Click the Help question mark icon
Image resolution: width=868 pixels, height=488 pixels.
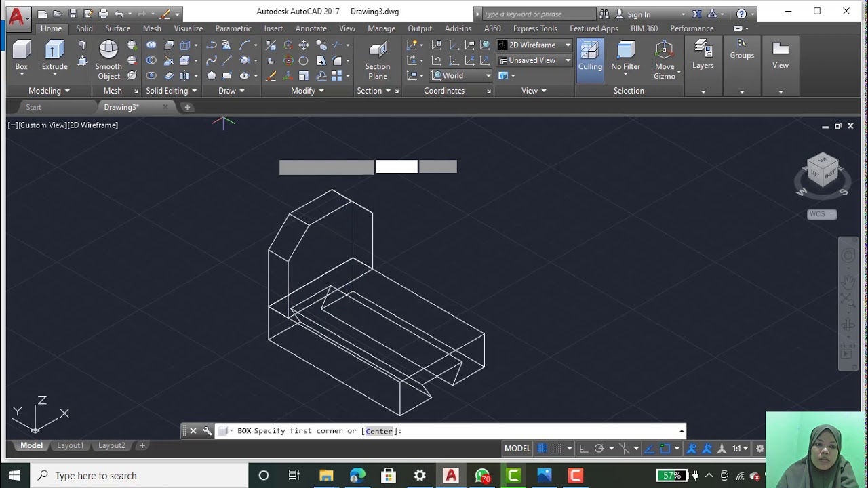[741, 14]
